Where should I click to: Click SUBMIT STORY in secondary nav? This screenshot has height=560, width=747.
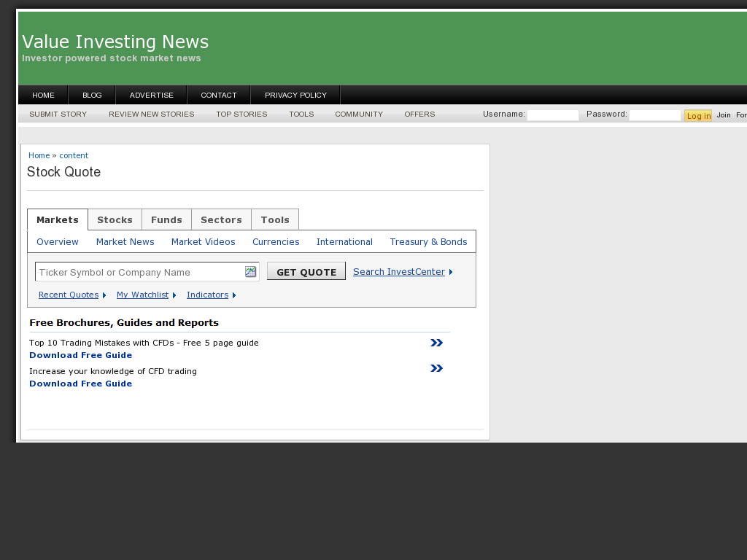point(58,114)
